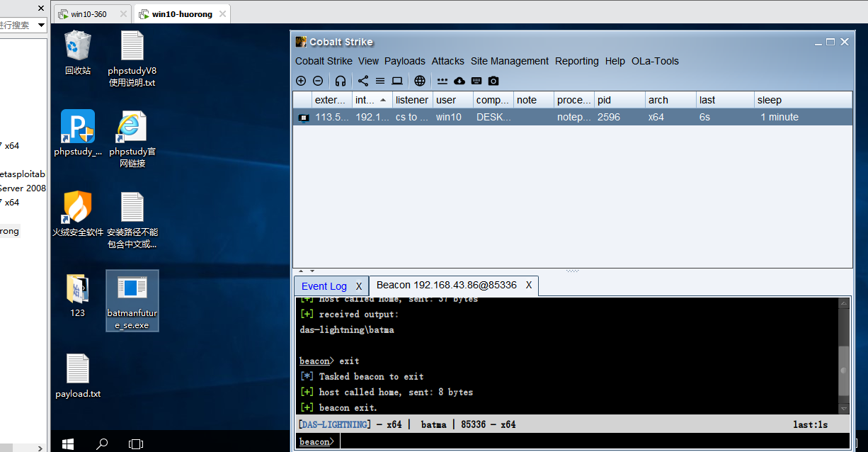The height and width of the screenshot is (452, 868).
Task: Open the Attacks menu
Action: pos(448,61)
